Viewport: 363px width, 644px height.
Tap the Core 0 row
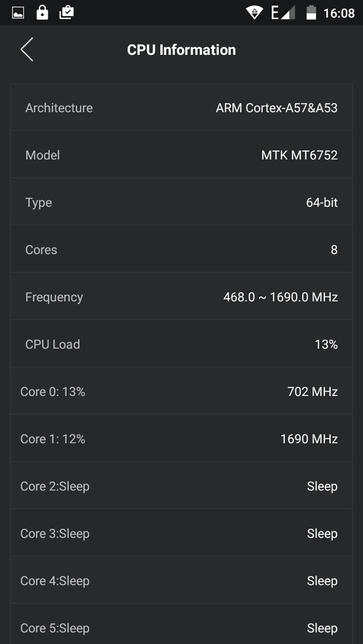[x=181, y=391]
